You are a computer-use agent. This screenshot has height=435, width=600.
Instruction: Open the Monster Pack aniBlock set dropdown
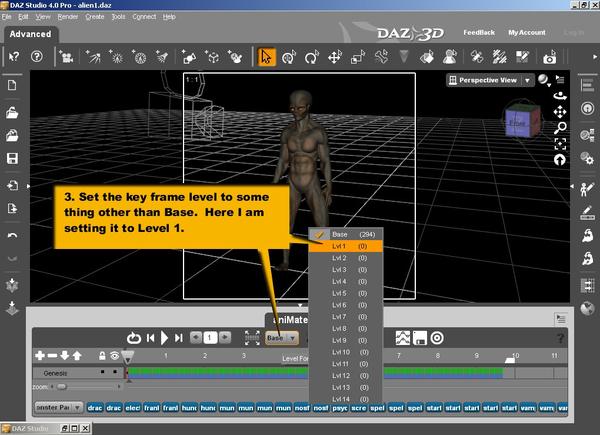click(59, 408)
